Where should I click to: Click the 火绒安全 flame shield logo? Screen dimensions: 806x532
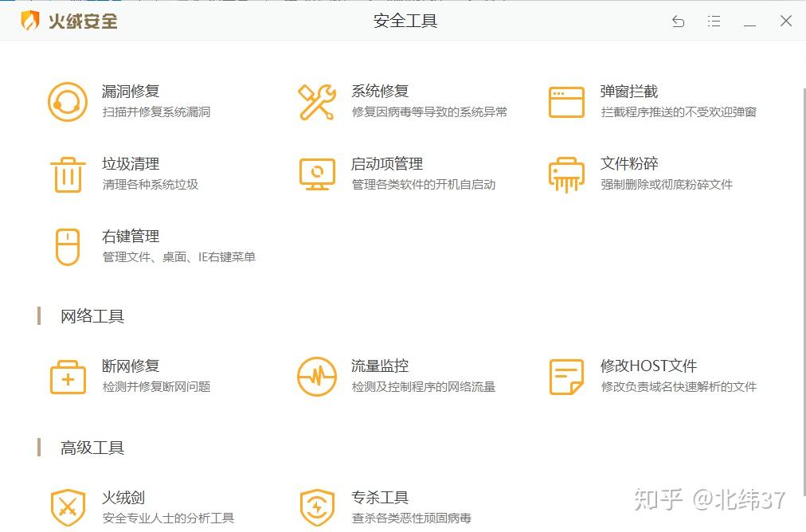[29, 21]
